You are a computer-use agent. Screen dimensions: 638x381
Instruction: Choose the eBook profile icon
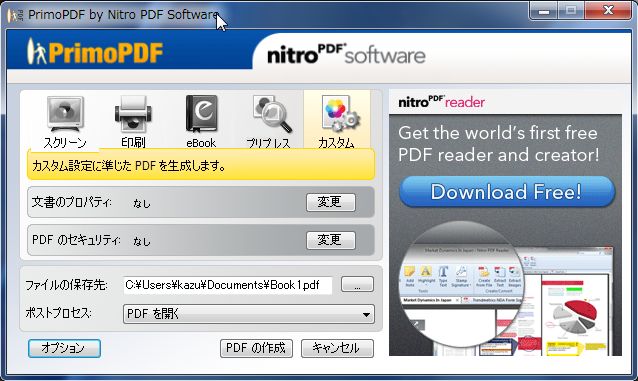tap(201, 121)
